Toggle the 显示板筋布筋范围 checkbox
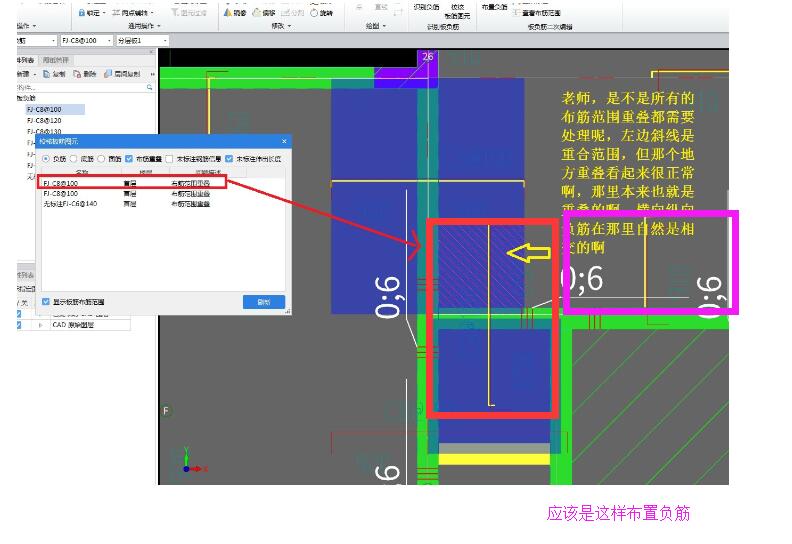The image size is (792, 544). [x=46, y=302]
